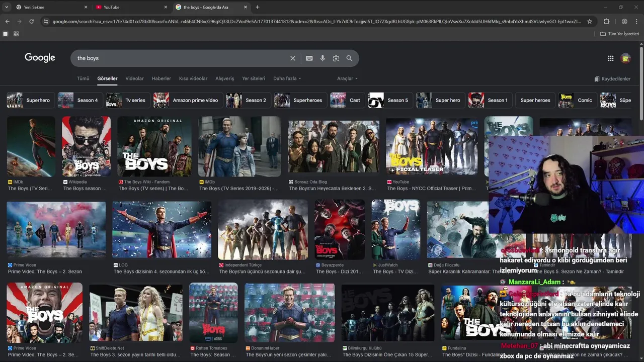Select the Tümü search tab
This screenshot has height=362, width=644.
83,78
